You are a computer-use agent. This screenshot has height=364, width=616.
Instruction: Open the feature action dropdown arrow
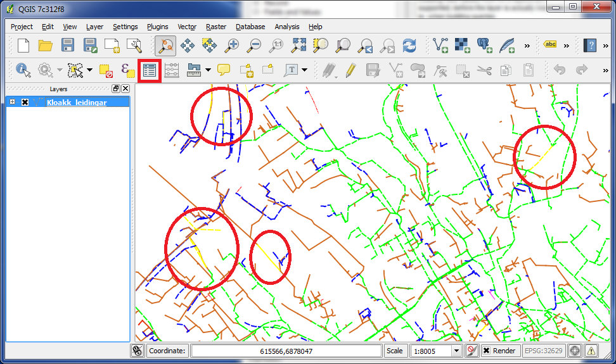click(x=60, y=71)
